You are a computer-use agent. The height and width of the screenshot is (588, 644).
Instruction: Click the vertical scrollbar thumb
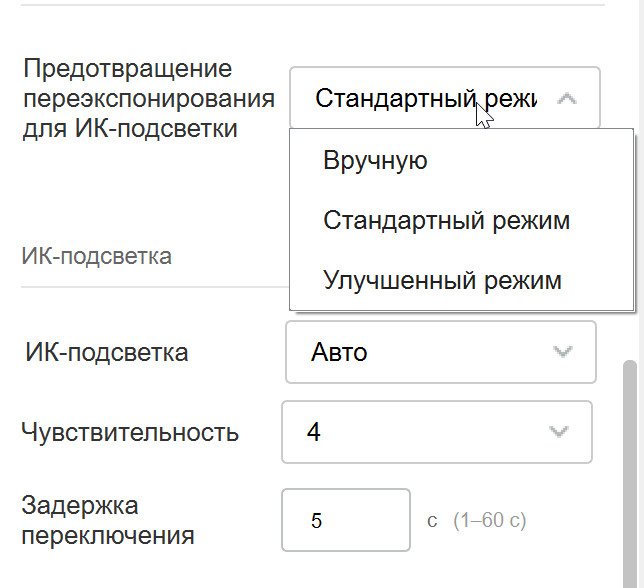pos(631,470)
